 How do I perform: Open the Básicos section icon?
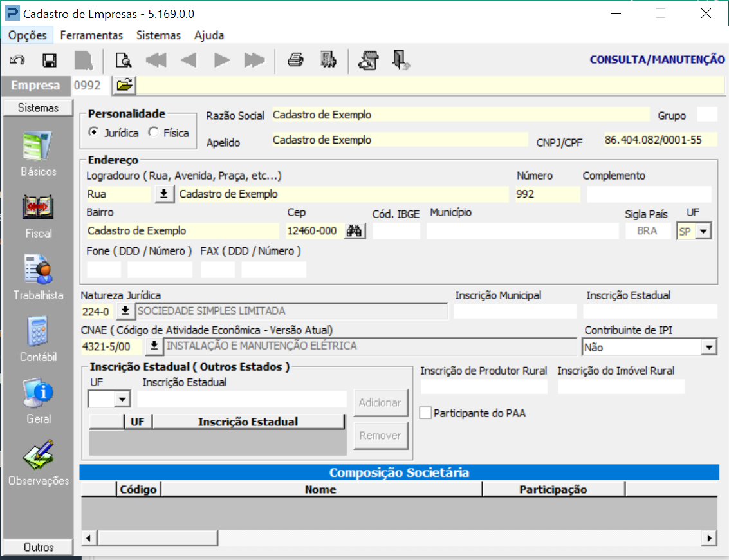pos(38,146)
